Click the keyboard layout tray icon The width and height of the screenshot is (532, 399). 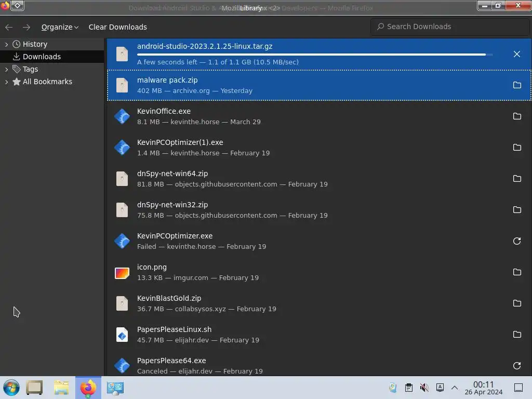(440, 388)
